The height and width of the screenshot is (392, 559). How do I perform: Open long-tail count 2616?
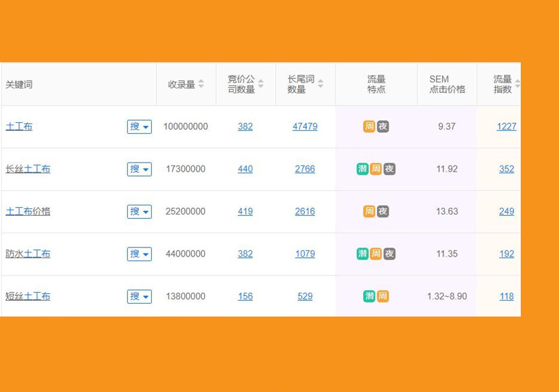305,211
